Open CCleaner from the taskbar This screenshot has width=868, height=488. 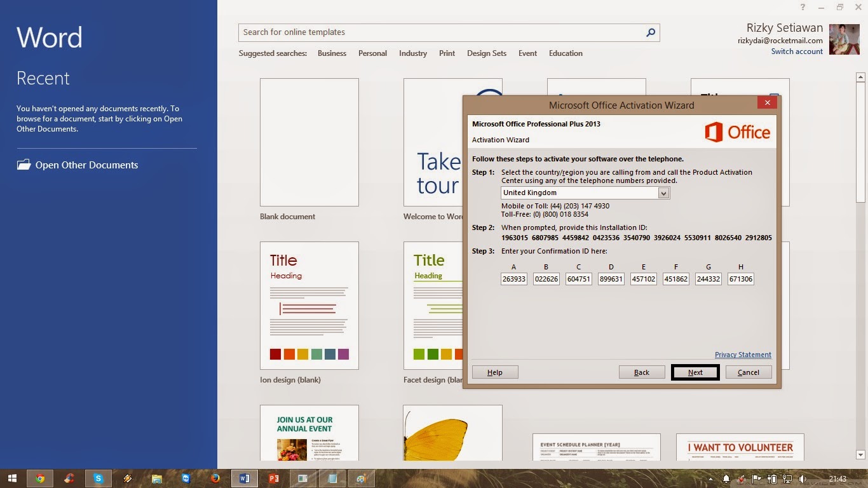(69, 478)
